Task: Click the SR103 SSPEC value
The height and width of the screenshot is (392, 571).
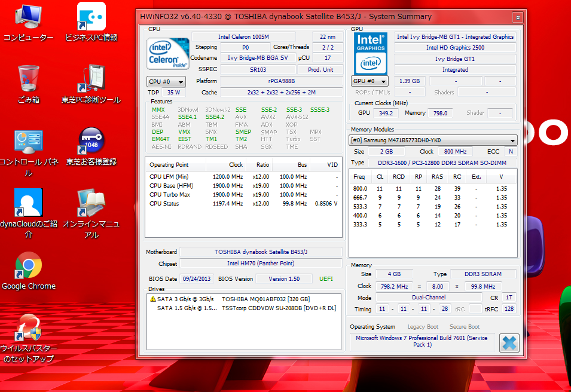Action: pyautogui.click(x=258, y=69)
